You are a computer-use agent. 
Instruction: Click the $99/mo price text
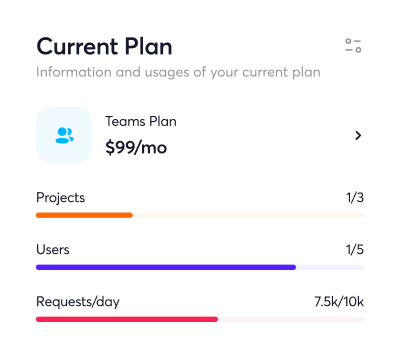136,147
